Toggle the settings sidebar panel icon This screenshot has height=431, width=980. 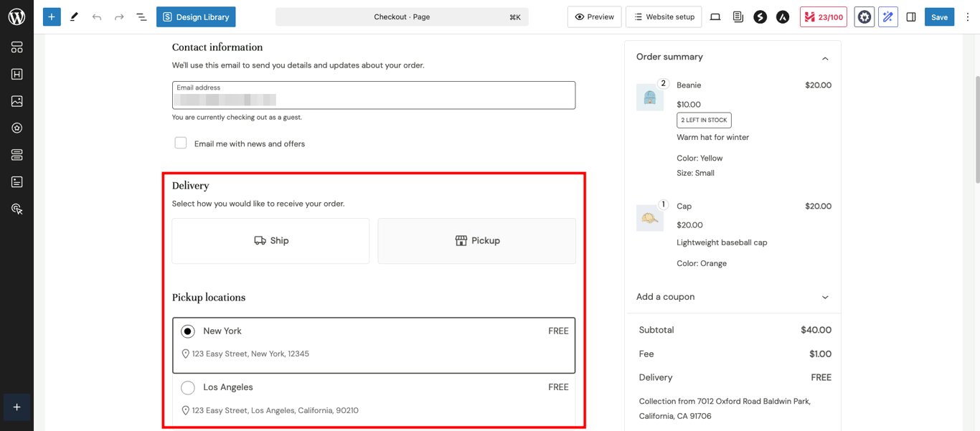coord(911,16)
